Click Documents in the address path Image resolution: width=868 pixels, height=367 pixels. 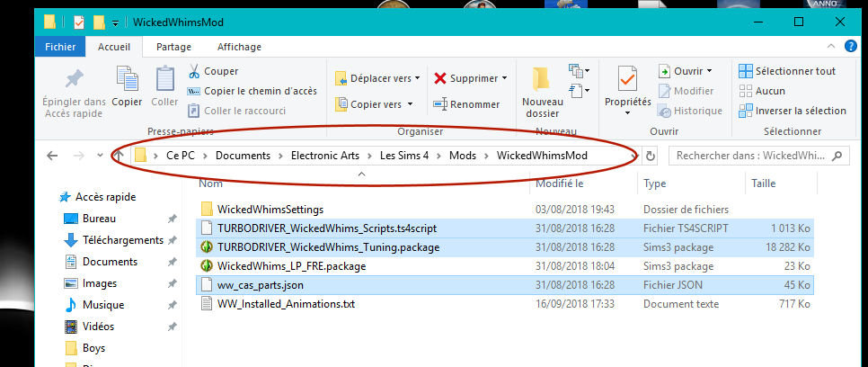[x=243, y=156]
